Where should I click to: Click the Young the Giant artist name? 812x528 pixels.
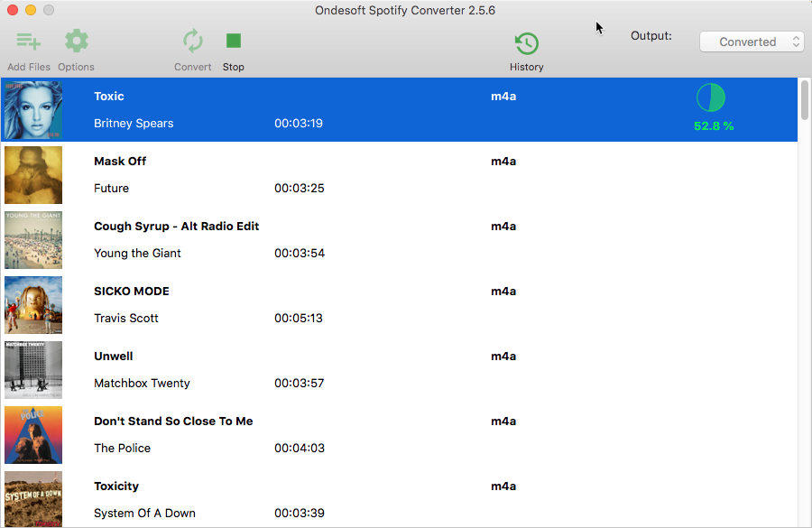tap(137, 254)
